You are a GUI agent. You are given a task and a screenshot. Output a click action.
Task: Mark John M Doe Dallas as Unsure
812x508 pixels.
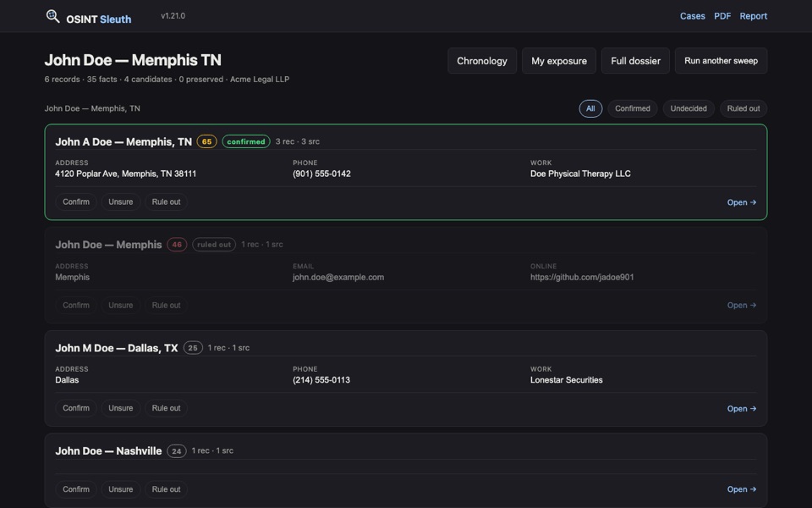121,408
